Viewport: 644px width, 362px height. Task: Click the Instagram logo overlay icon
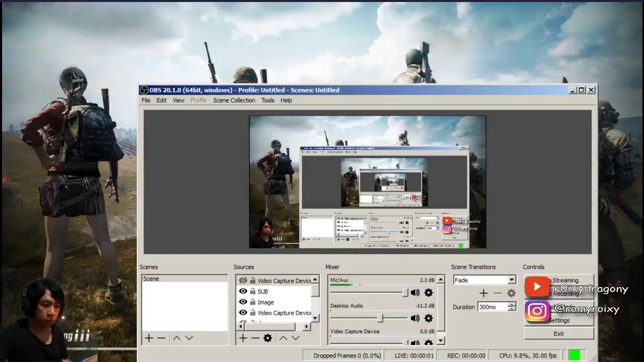pos(537,311)
